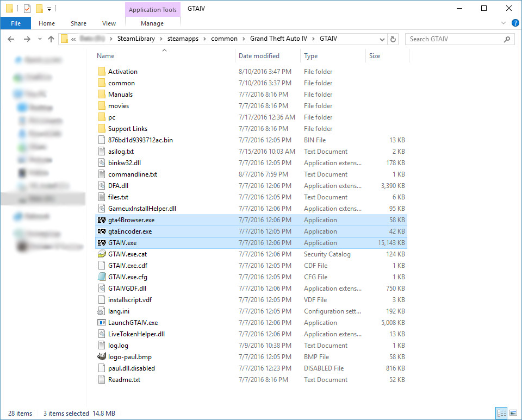Open the View ribbon tab
Image resolution: width=522 pixels, height=420 pixels.
coord(109,23)
